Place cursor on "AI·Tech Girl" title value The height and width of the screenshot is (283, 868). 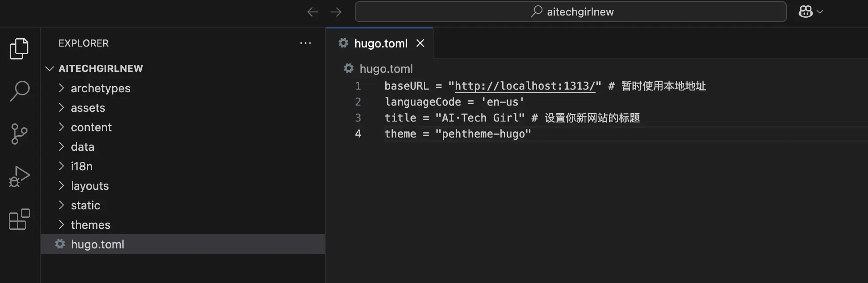(x=480, y=118)
